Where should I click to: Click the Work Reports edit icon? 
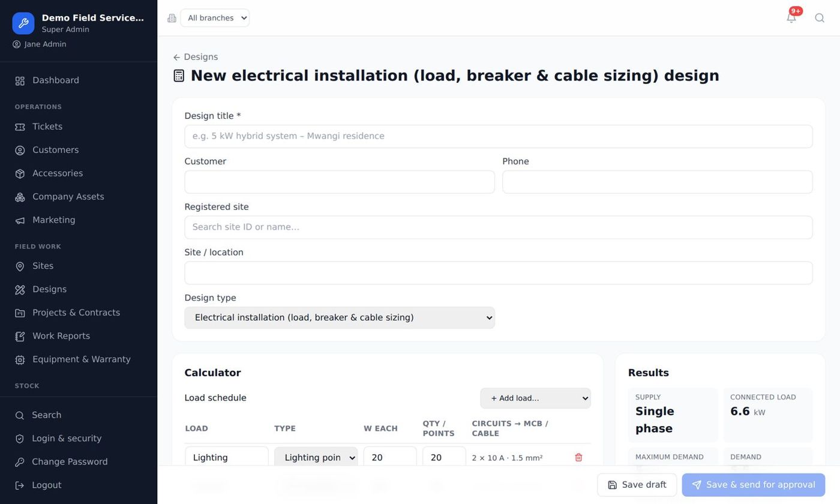[20, 337]
